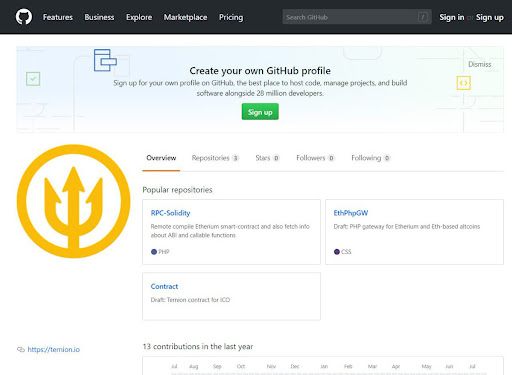Viewport: 512px width, 375px height.
Task: Open the Following tab
Action: point(371,158)
